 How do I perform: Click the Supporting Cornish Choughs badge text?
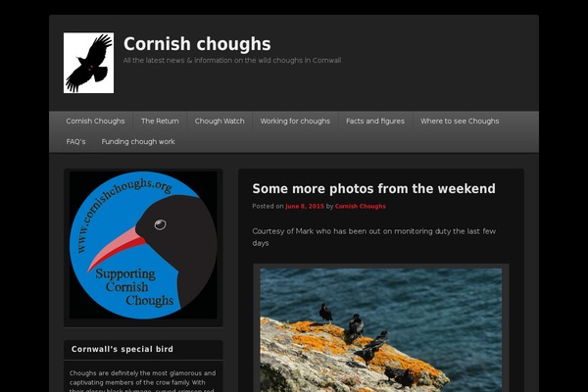click(x=134, y=287)
